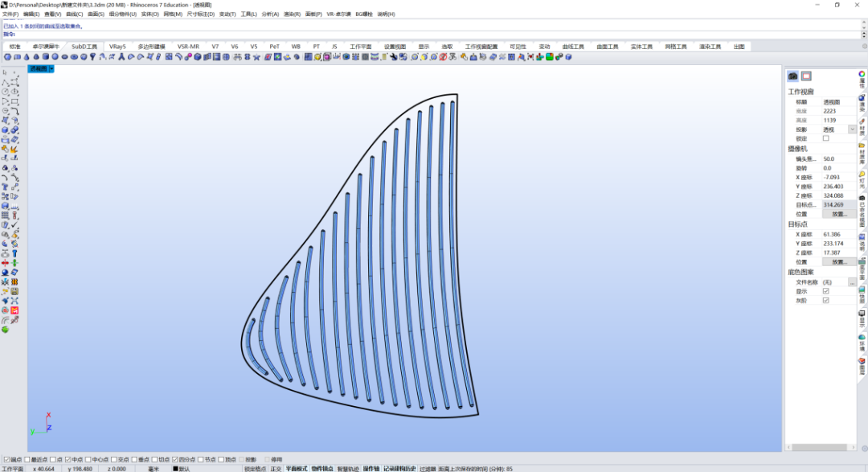Toggle 端点 end osnap checkbox
The image size is (868, 472).
[x=6, y=459]
